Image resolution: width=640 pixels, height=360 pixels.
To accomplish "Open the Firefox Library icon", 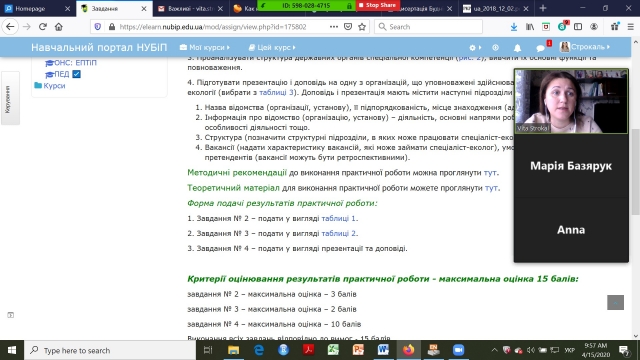I will pos(530,27).
